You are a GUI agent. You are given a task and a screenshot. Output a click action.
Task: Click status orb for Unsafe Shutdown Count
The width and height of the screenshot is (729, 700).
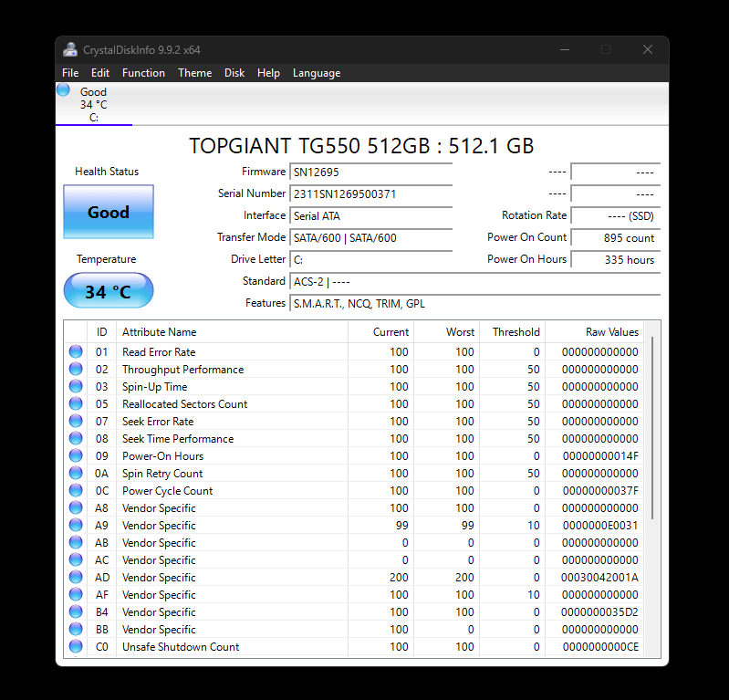(x=76, y=646)
